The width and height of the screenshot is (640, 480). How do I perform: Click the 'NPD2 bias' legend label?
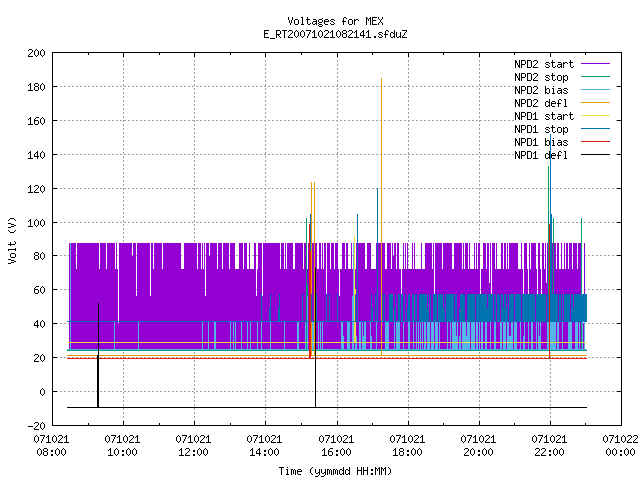(x=541, y=90)
